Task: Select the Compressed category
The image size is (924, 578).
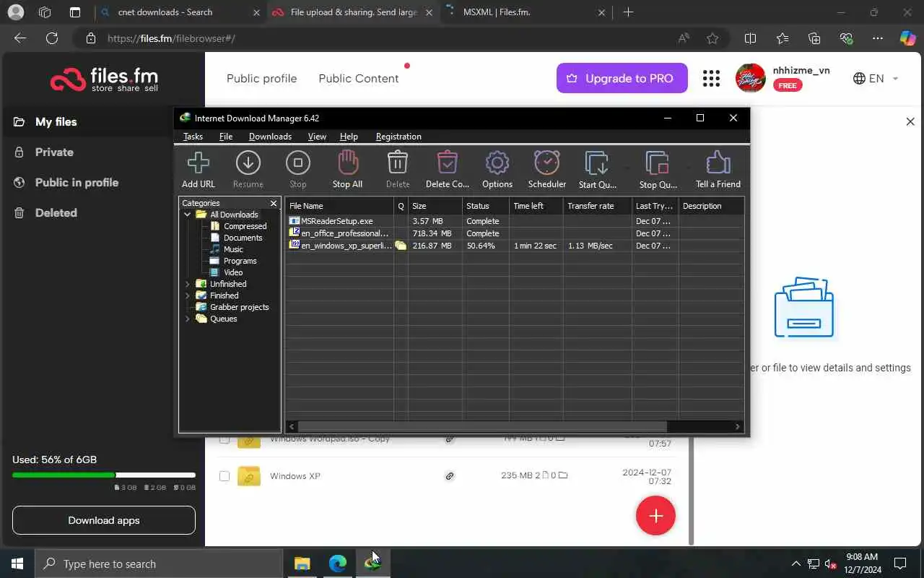Action: click(245, 226)
